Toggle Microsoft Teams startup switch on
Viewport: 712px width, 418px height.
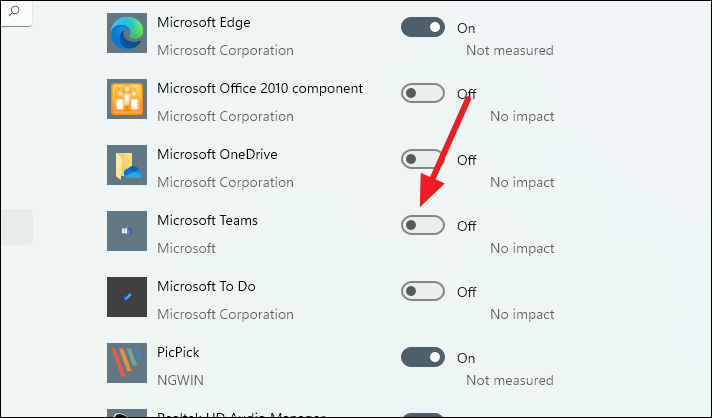point(422,225)
